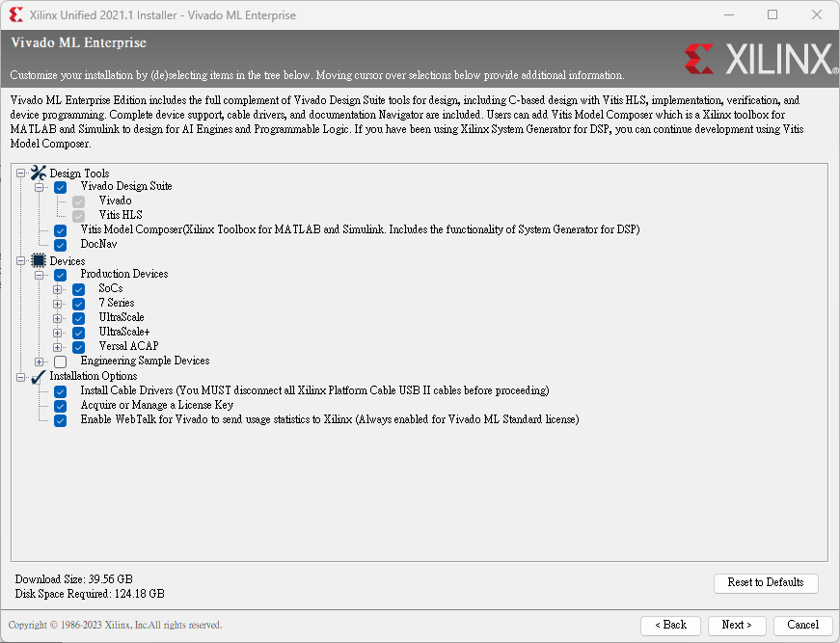This screenshot has width=840, height=643.
Task: Click the Devices chip icon
Action: point(39,260)
